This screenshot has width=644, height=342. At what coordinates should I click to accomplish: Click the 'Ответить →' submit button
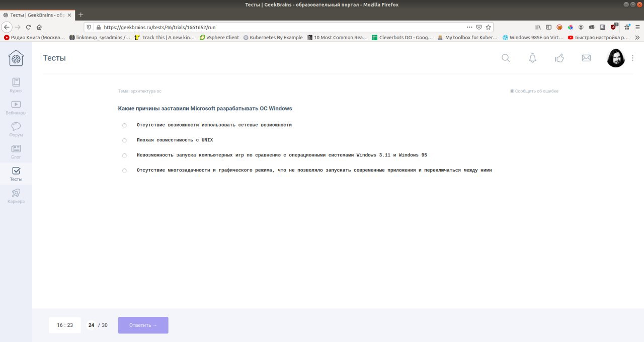143,325
